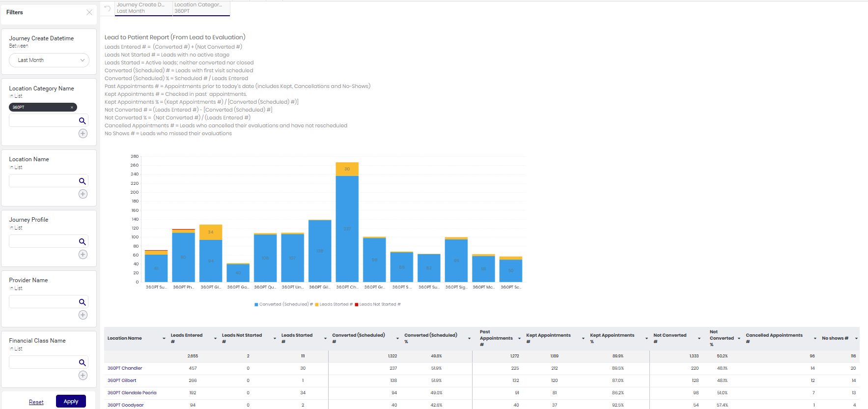Add value plus icon under Provider Name
868x409 pixels.
pos(83,315)
